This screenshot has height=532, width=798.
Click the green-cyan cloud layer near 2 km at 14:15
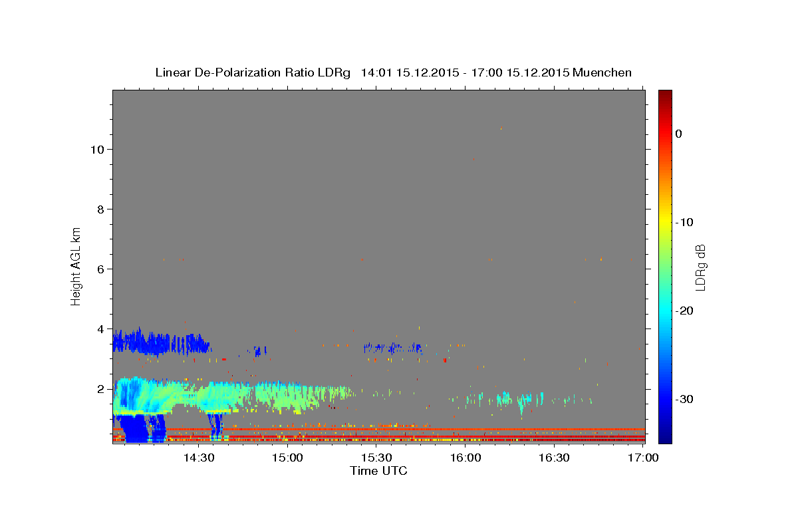click(154, 396)
